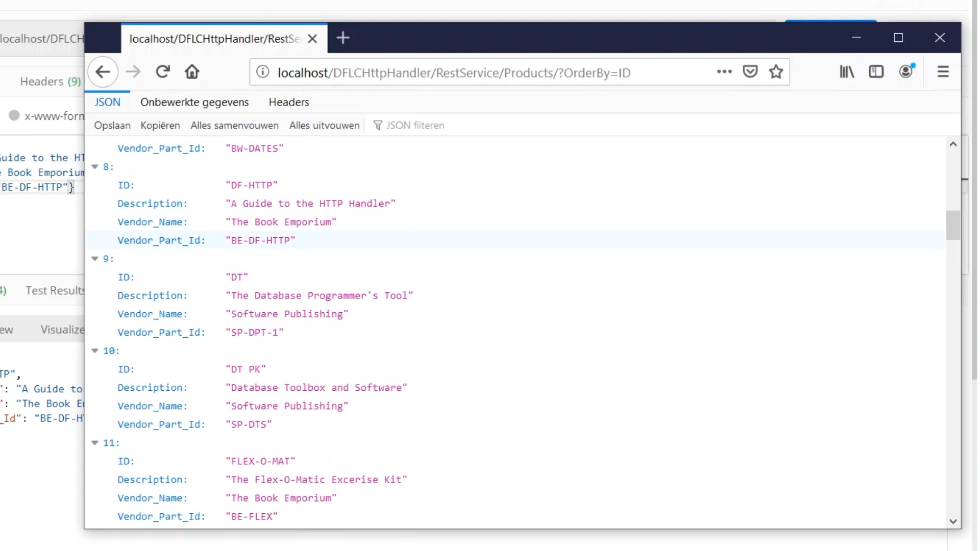
Task: Select the x-www-form radio button
Action: coord(14,116)
